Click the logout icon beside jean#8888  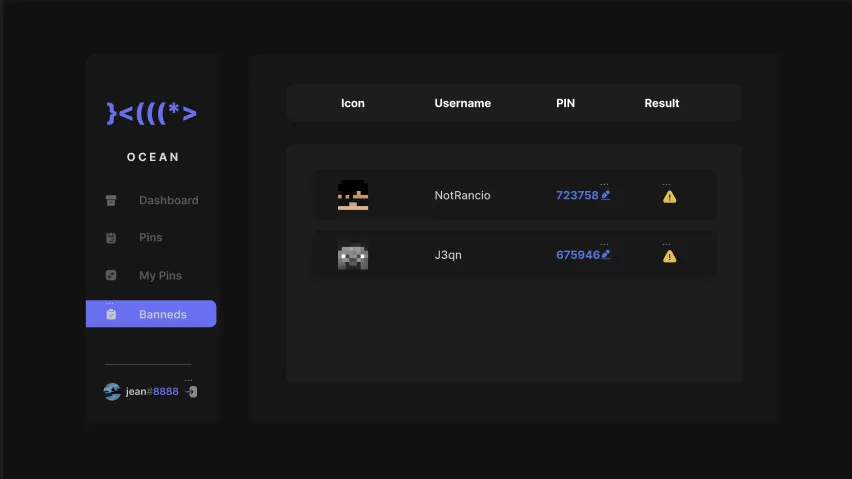[191, 391]
